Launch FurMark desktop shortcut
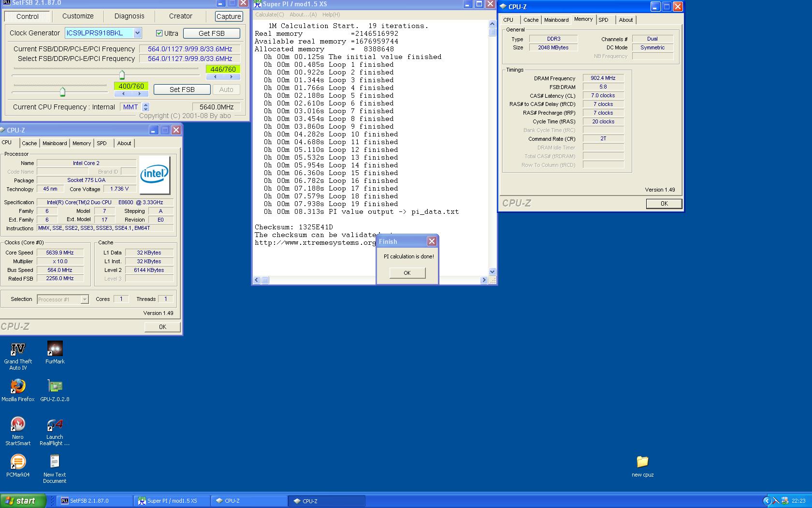The image size is (812, 508). (55, 353)
